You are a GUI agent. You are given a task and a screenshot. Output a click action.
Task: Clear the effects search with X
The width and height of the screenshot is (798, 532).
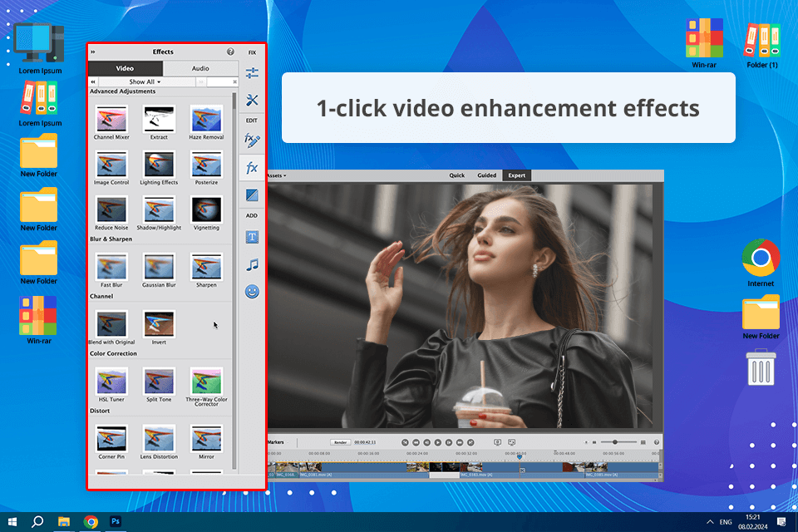234,82
